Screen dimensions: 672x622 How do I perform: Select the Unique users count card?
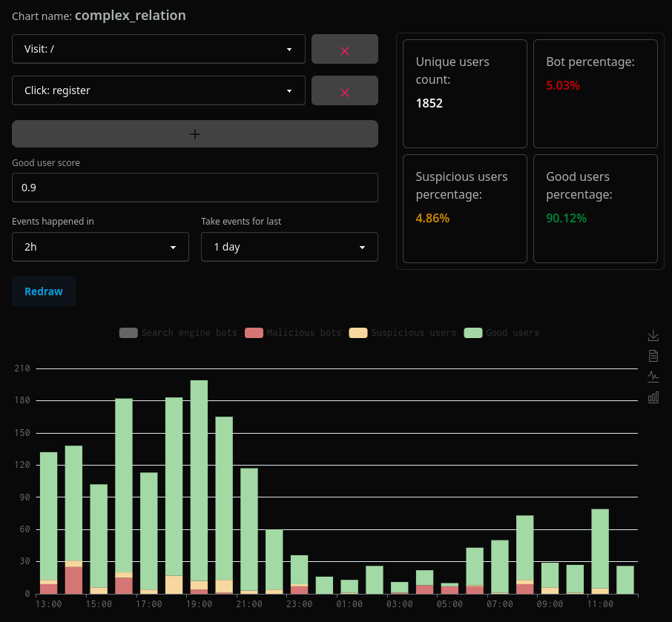click(465, 93)
